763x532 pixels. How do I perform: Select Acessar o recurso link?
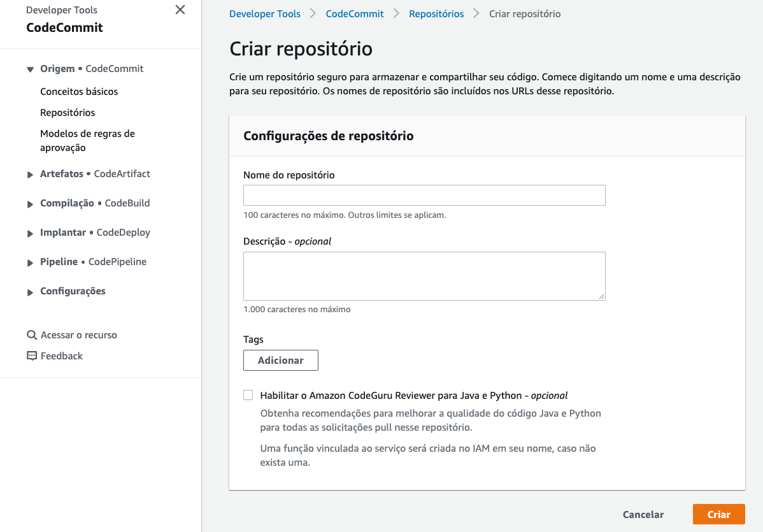click(x=79, y=335)
